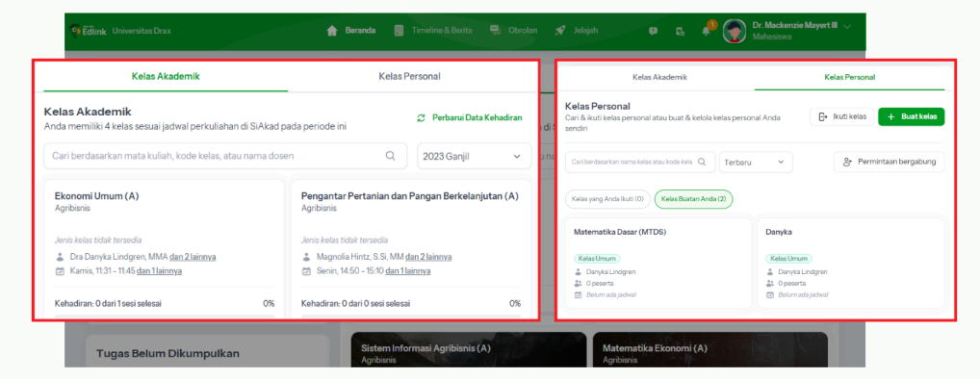Click 'dan 2 lainnya' link beside Dra Danyka Lindgren

click(x=193, y=257)
